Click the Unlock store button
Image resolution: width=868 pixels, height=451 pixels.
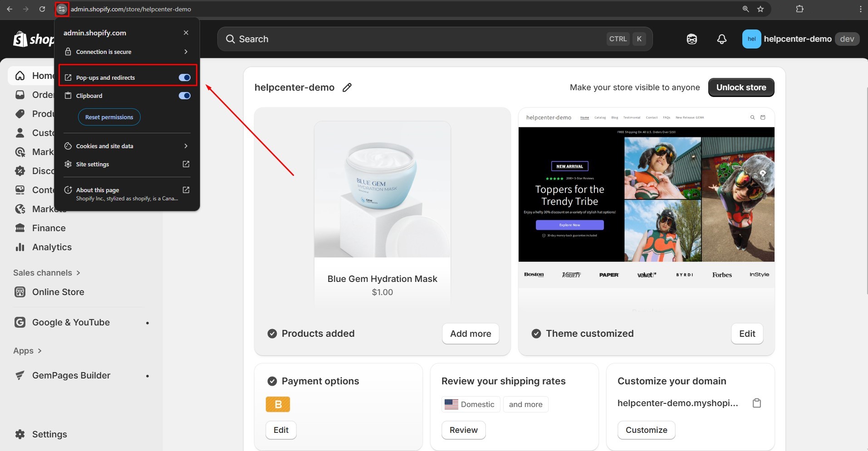point(741,87)
